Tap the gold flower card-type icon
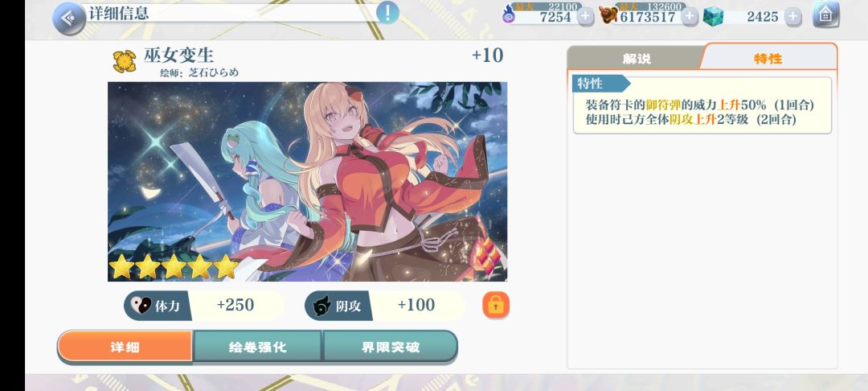The height and width of the screenshot is (391, 868). pyautogui.click(x=125, y=61)
